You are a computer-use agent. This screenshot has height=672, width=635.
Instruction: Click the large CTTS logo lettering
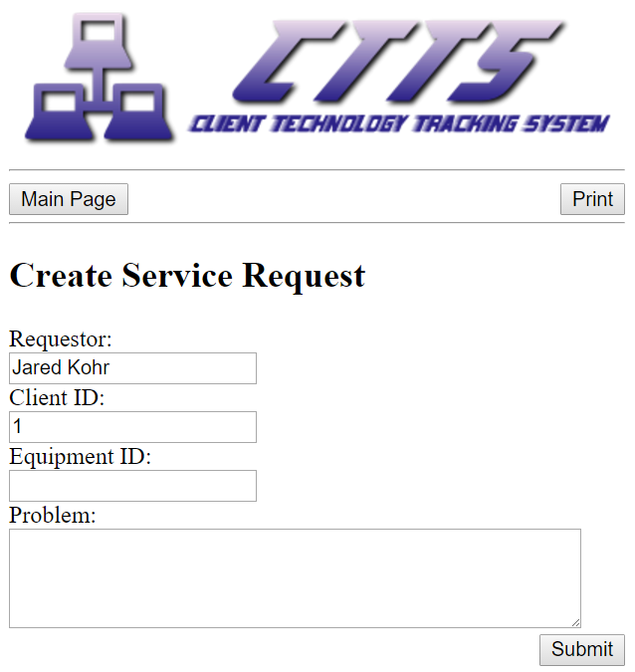[x=398, y=62]
